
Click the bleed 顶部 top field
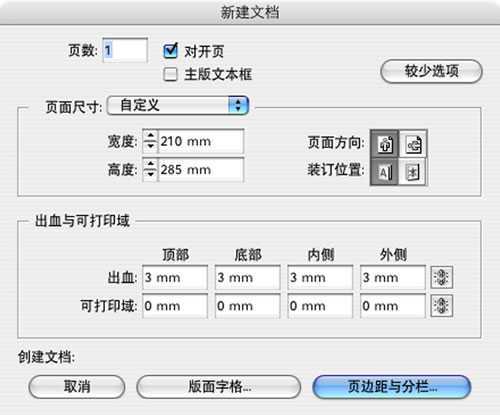coord(175,277)
